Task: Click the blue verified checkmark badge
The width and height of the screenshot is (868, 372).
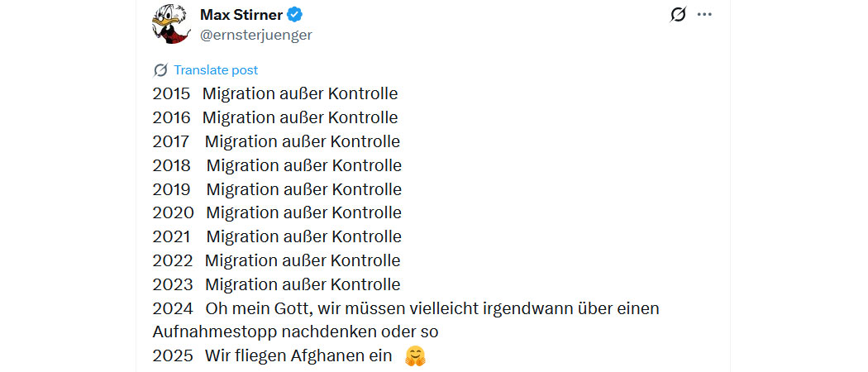Action: pos(294,14)
